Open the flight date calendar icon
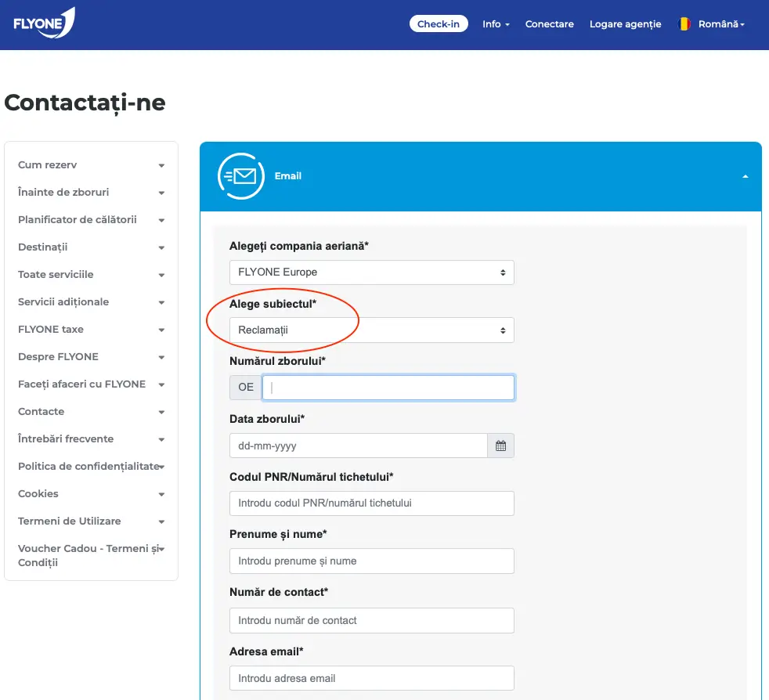769x700 pixels. point(500,446)
